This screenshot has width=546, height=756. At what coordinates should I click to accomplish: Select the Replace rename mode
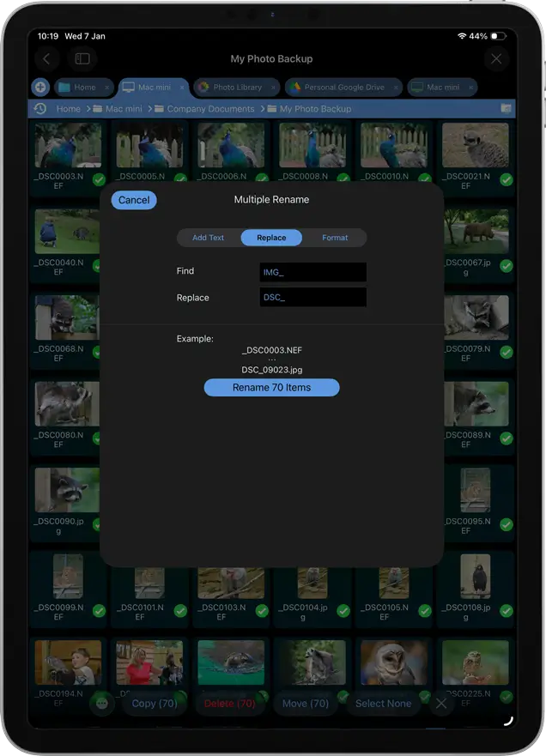(271, 238)
